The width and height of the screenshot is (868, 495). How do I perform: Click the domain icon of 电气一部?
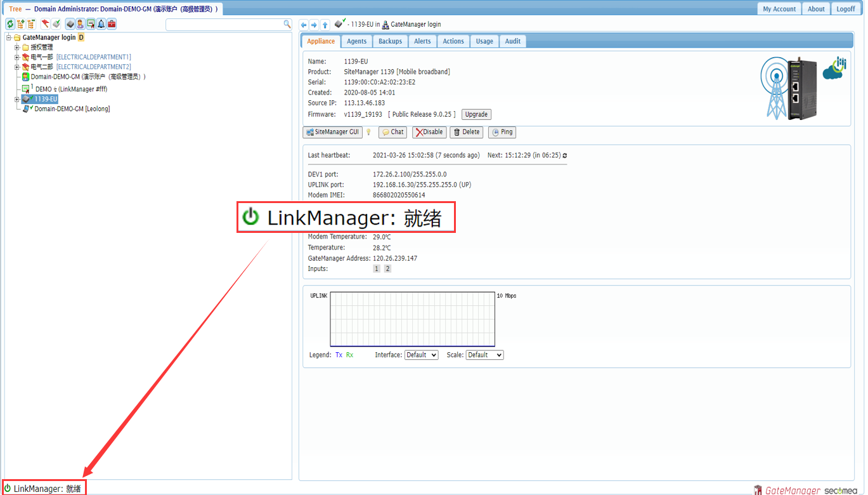(26, 57)
